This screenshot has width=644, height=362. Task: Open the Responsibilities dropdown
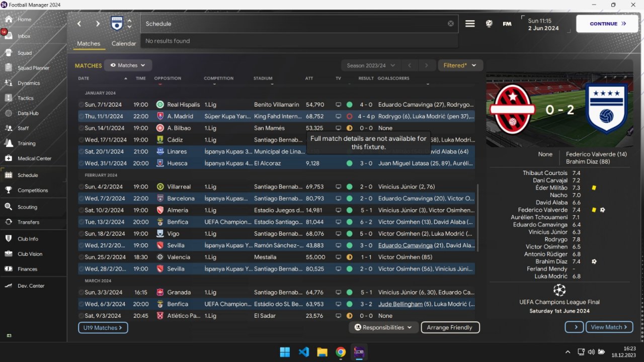[384, 327]
